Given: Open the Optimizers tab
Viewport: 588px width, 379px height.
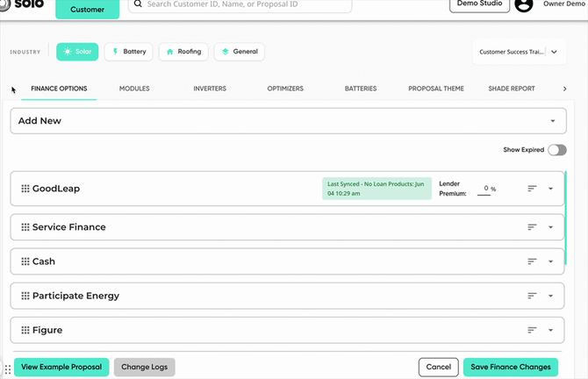Looking at the screenshot, I should click(x=285, y=89).
